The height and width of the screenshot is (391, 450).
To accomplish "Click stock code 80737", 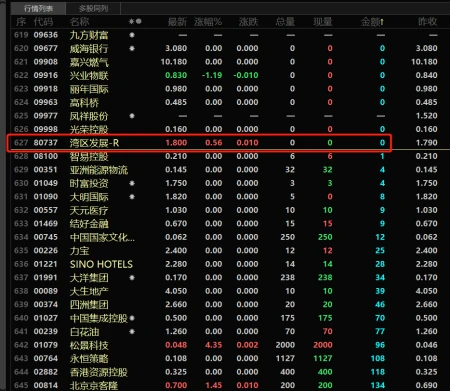I will tap(46, 143).
